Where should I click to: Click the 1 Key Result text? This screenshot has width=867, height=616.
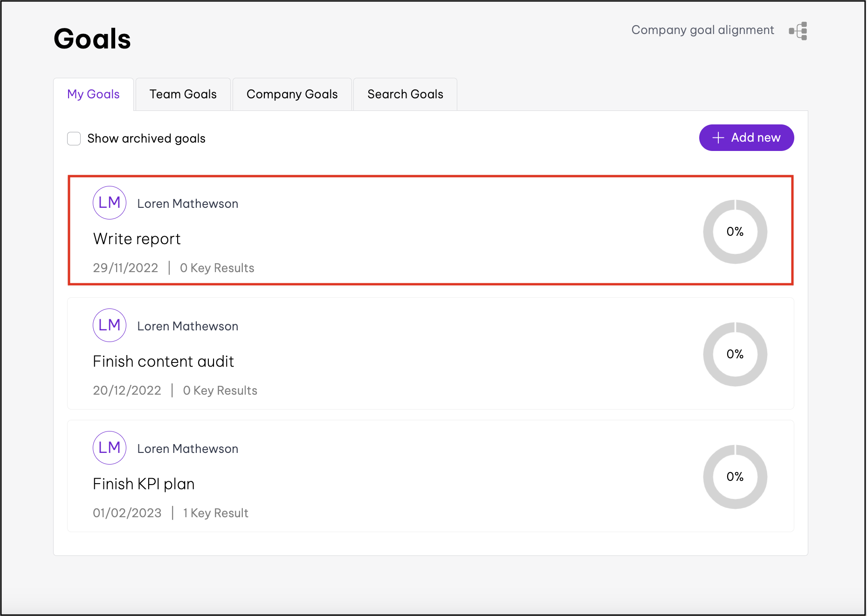click(x=215, y=513)
